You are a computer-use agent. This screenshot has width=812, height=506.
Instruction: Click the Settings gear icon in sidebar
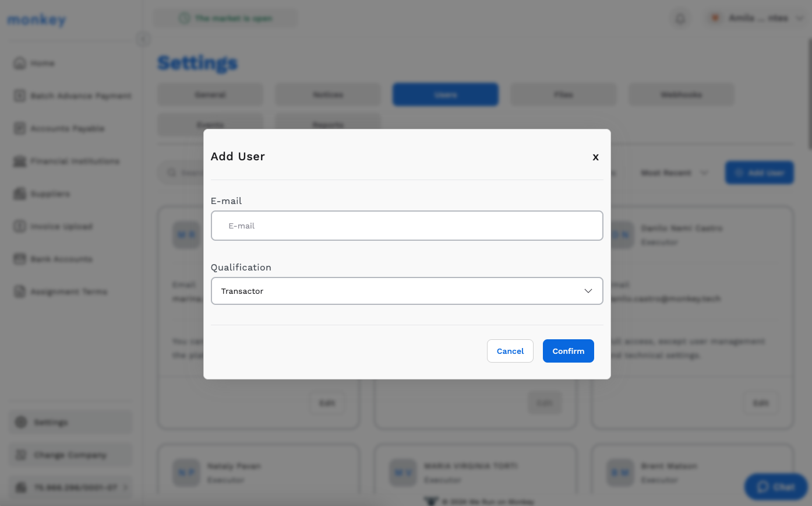[x=21, y=422]
